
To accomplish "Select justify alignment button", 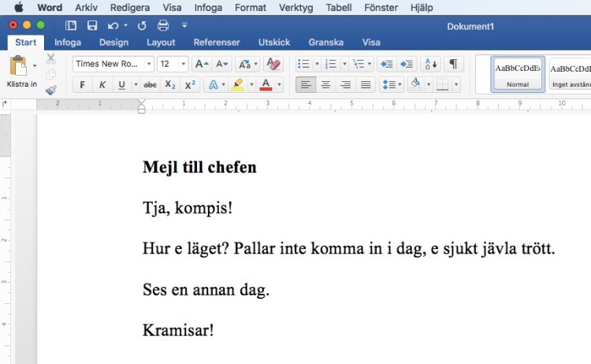I will coord(366,85).
